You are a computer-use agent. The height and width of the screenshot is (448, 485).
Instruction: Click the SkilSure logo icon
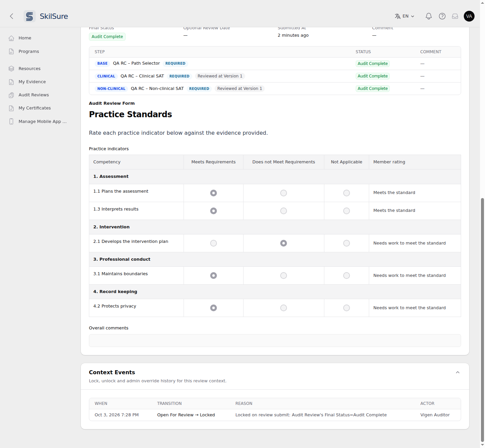coord(30,16)
